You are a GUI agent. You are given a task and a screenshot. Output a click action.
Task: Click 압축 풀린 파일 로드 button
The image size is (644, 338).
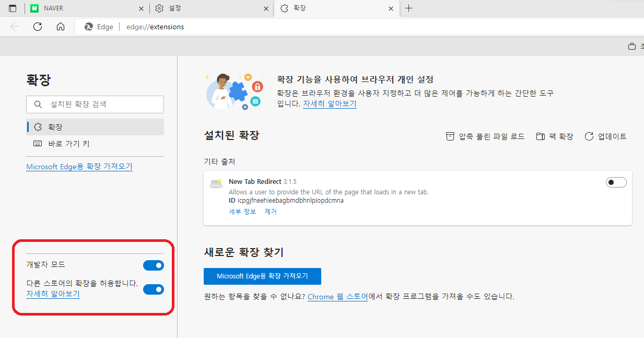click(485, 136)
